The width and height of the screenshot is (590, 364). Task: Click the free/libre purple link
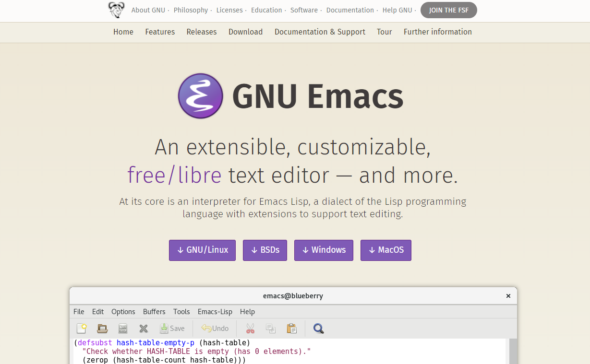[x=174, y=176]
